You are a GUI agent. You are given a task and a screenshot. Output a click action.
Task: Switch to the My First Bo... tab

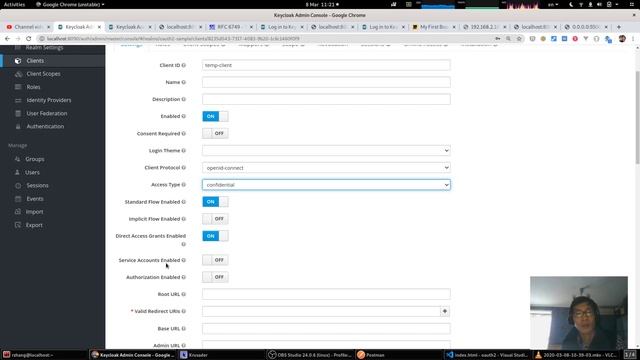[x=434, y=27]
